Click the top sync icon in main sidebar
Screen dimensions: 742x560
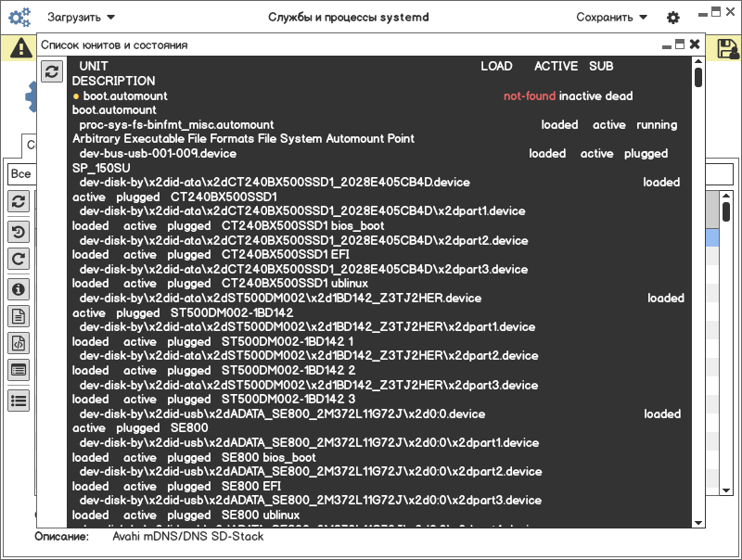coord(19,200)
